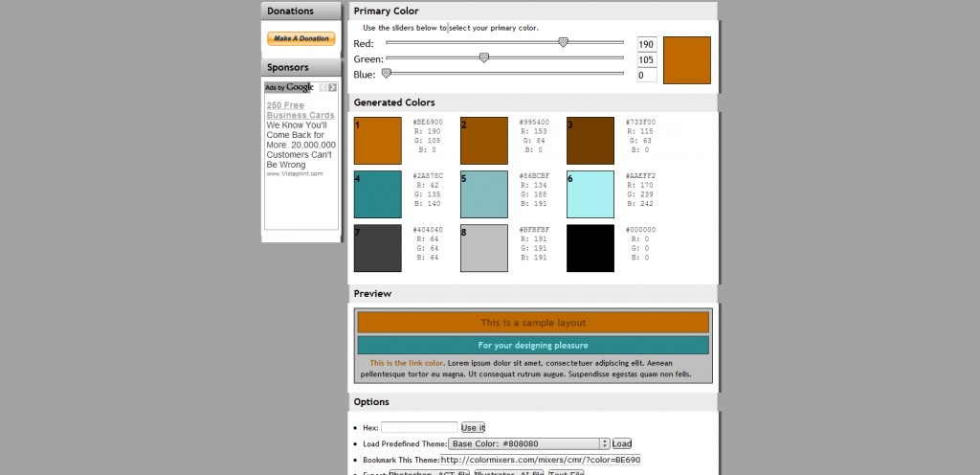Click the #86BCBF hex code text
Screen dimensions: 980x475
click(534, 175)
